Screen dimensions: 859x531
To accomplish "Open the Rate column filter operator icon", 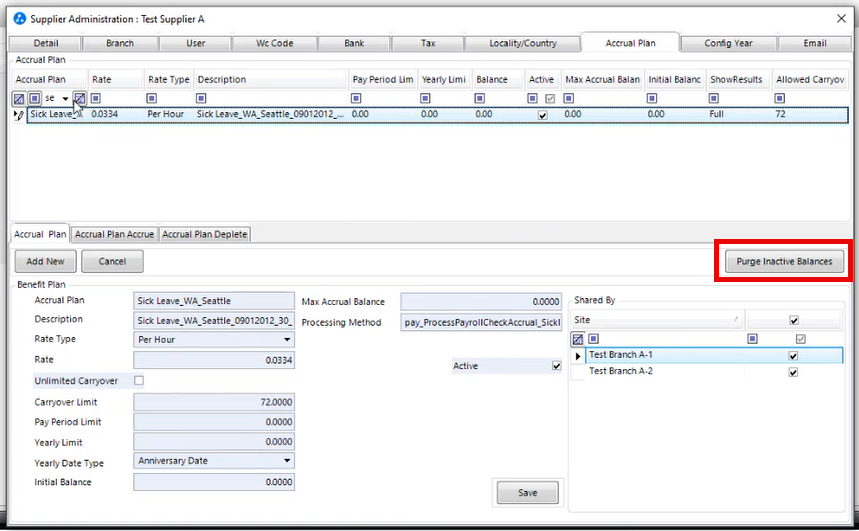I will click(x=96, y=98).
